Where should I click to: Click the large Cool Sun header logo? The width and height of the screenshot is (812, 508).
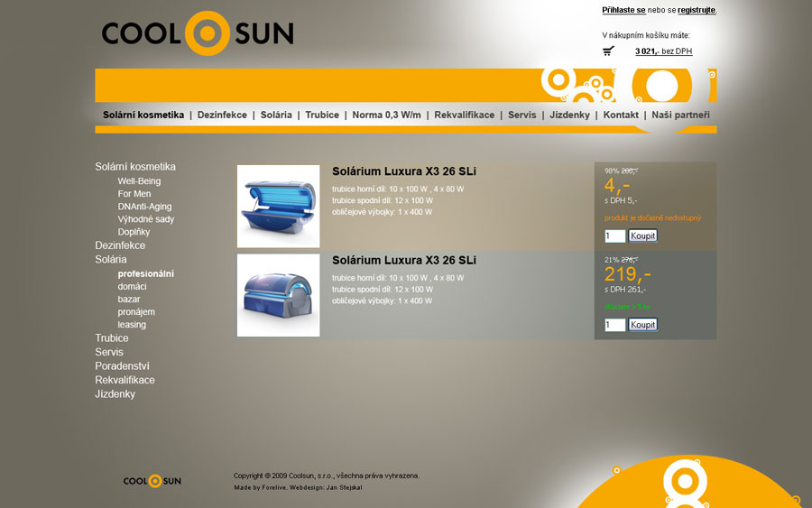(198, 33)
